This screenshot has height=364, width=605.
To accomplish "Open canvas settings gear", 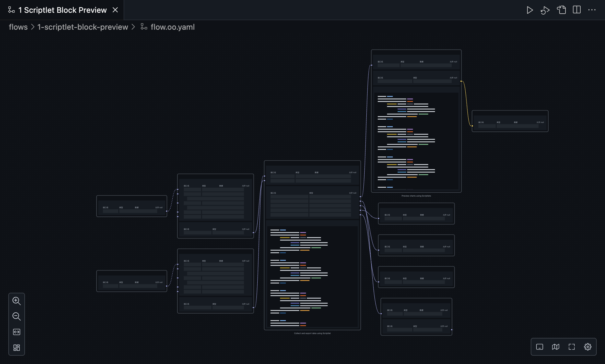I will tap(587, 347).
